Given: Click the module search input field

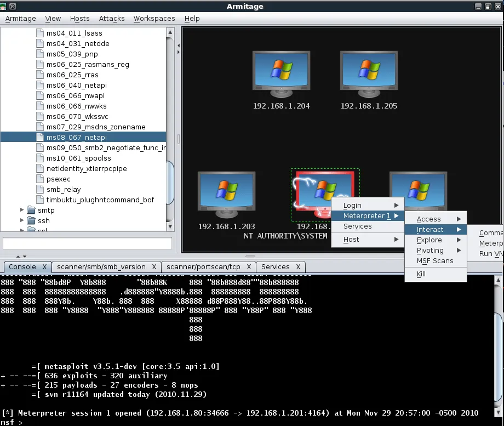Looking at the screenshot, I should click(x=88, y=243).
